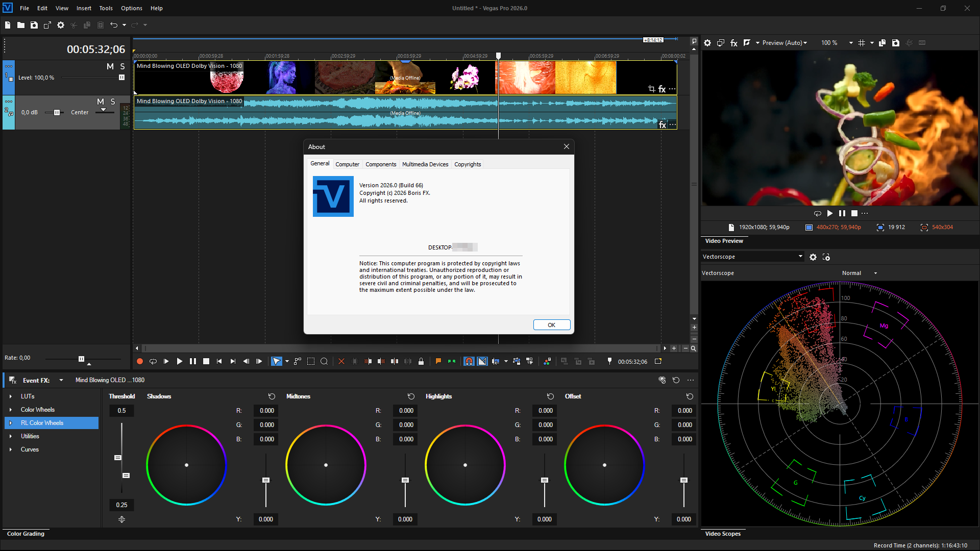Toggle loop playback in the timeline transport
Image resolution: width=980 pixels, height=551 pixels.
pyautogui.click(x=153, y=362)
